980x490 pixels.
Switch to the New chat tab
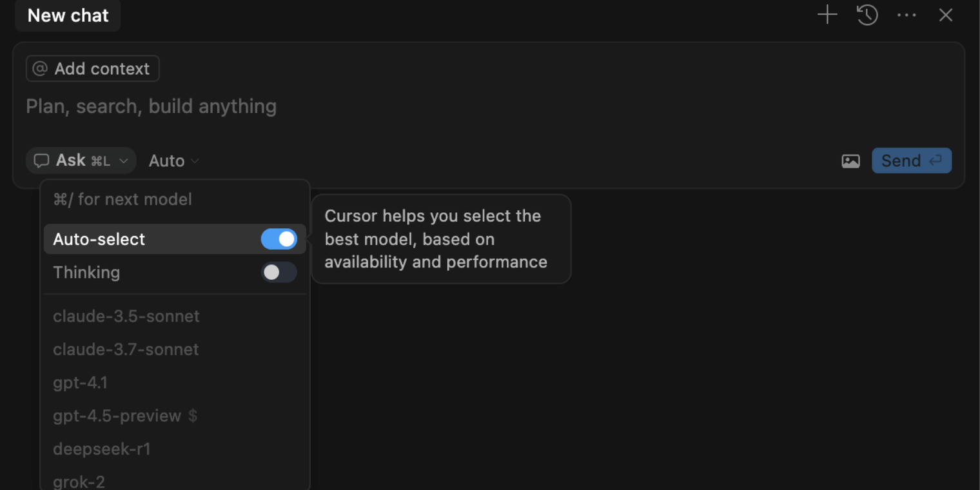(68, 15)
